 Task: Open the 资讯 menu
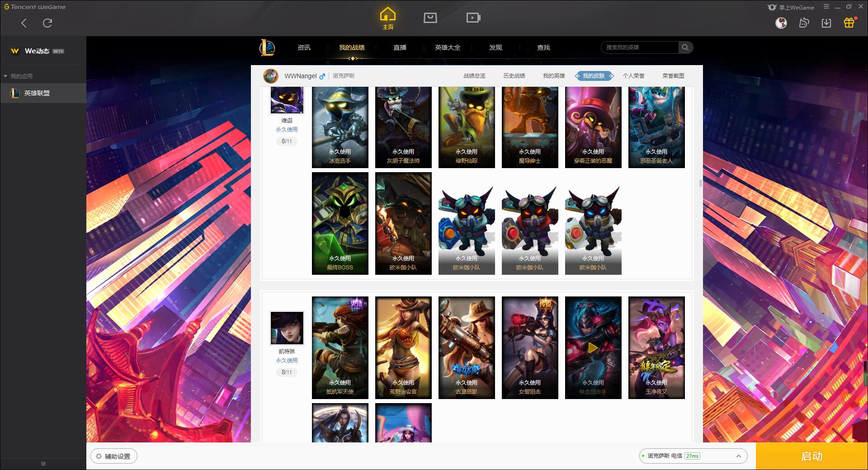click(304, 47)
